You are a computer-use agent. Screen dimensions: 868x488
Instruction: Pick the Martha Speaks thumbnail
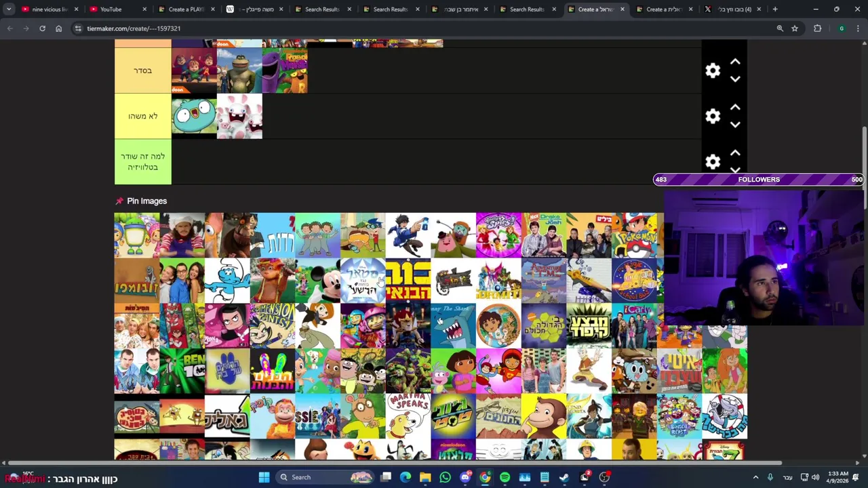pyautogui.click(x=408, y=416)
